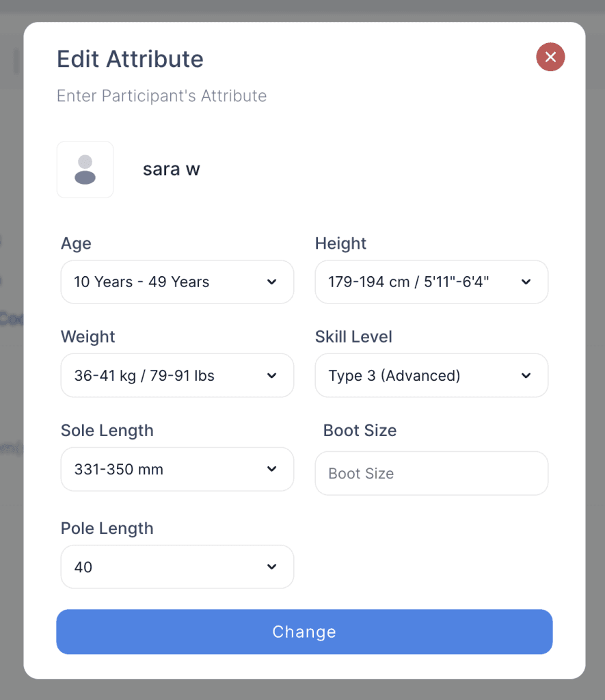Click the chevron arrow in Weight field
605x700 pixels.
coord(271,375)
